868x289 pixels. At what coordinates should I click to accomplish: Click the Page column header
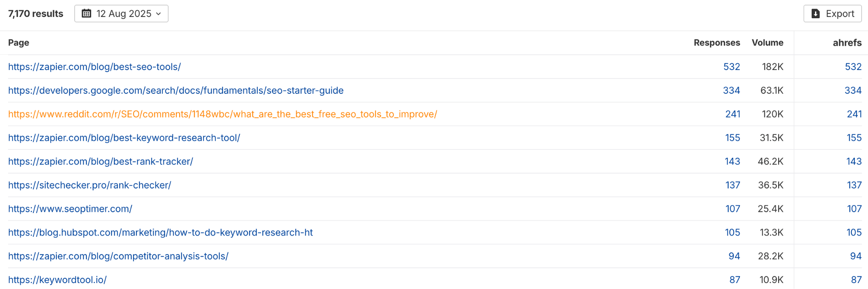coord(19,42)
